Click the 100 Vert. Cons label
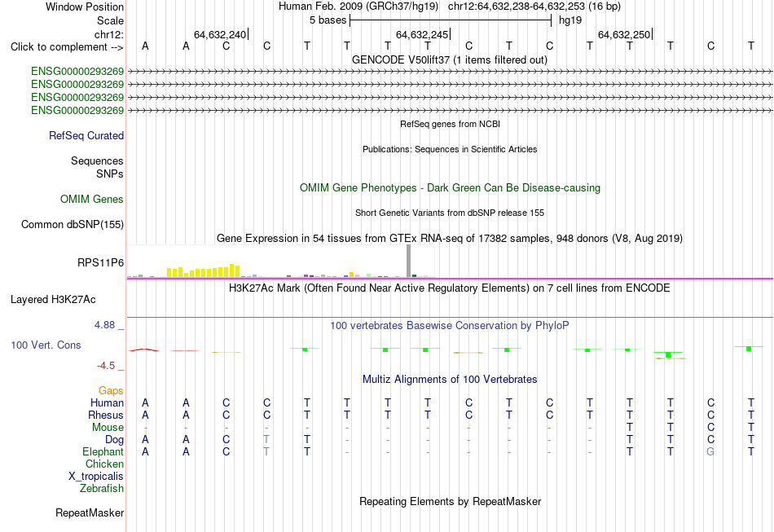 point(46,345)
